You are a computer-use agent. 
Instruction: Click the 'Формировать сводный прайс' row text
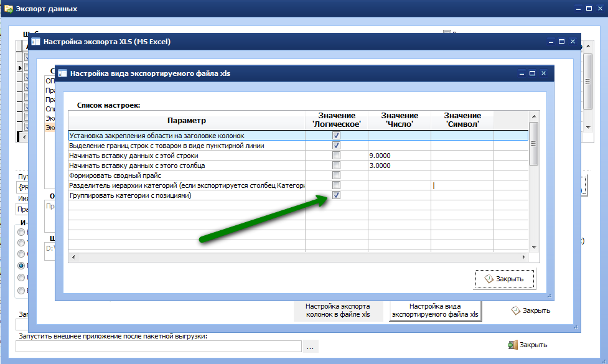[x=115, y=175]
